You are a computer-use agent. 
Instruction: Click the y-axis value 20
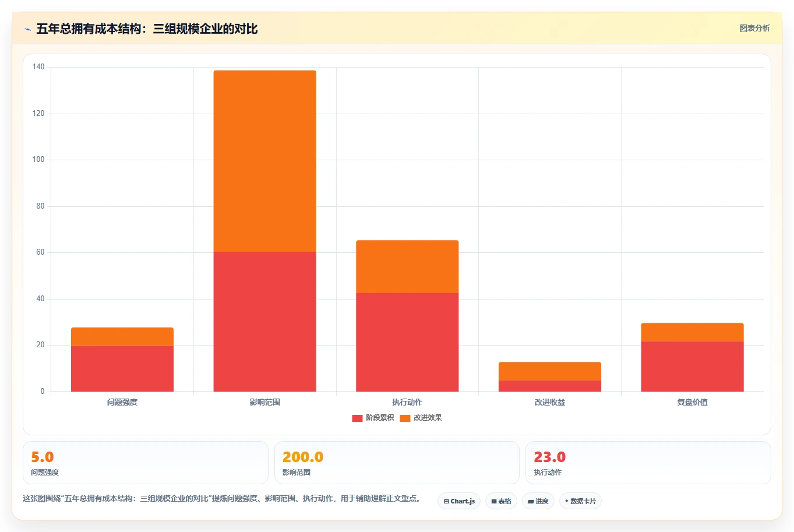pyautogui.click(x=40, y=345)
